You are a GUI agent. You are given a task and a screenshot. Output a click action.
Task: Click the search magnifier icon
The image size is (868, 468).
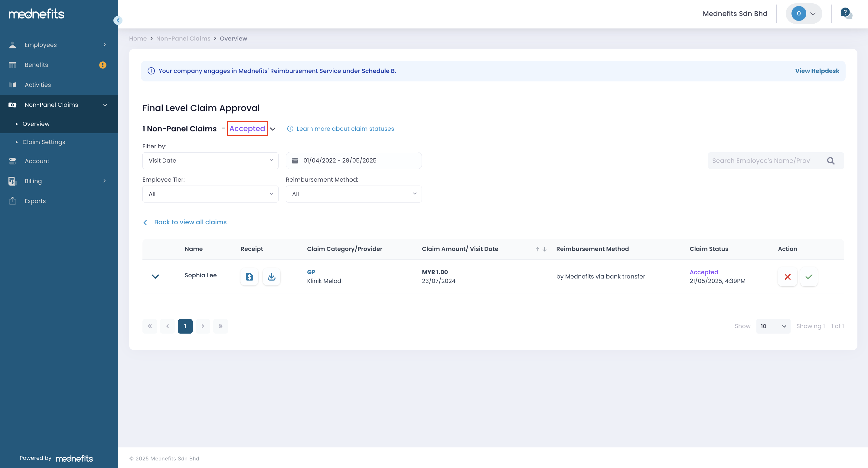tap(830, 161)
